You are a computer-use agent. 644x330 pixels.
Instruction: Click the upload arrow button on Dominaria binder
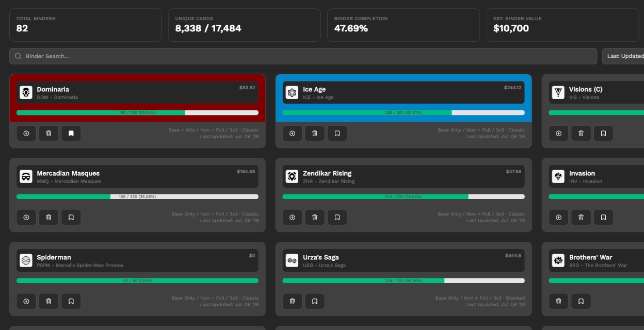tap(26, 134)
